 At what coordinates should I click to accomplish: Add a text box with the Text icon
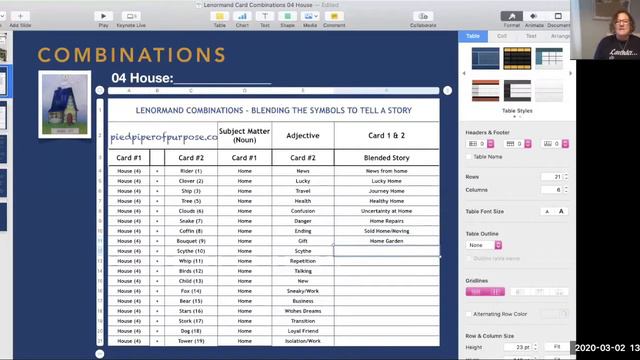coord(264,16)
